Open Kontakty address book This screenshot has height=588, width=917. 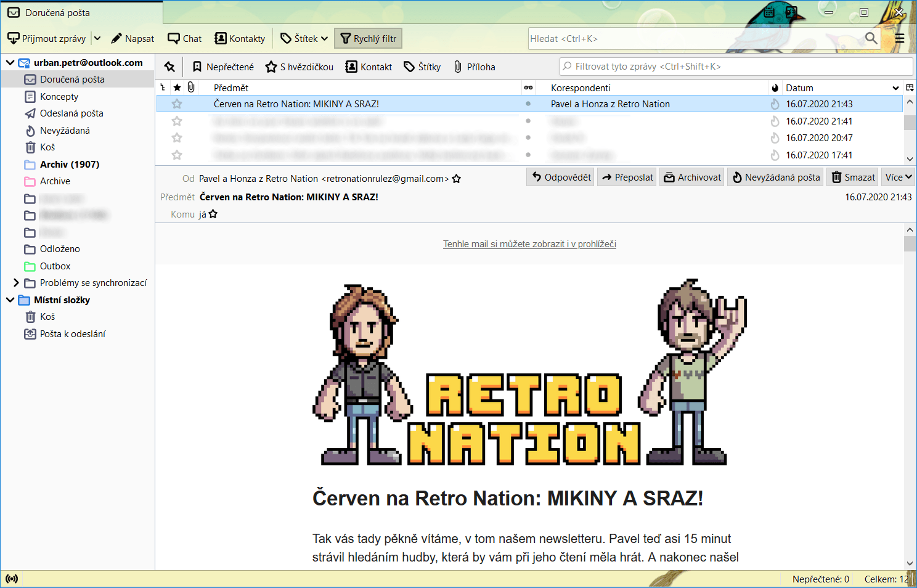(x=240, y=38)
